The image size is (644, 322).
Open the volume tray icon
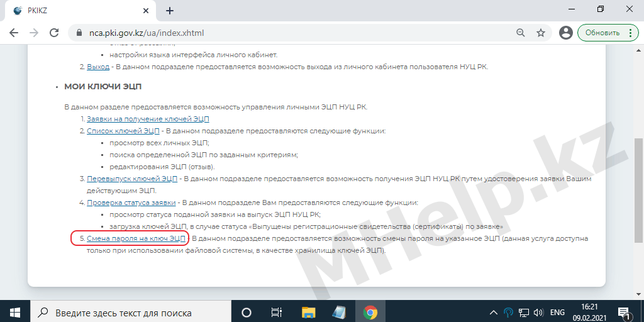[538, 313]
